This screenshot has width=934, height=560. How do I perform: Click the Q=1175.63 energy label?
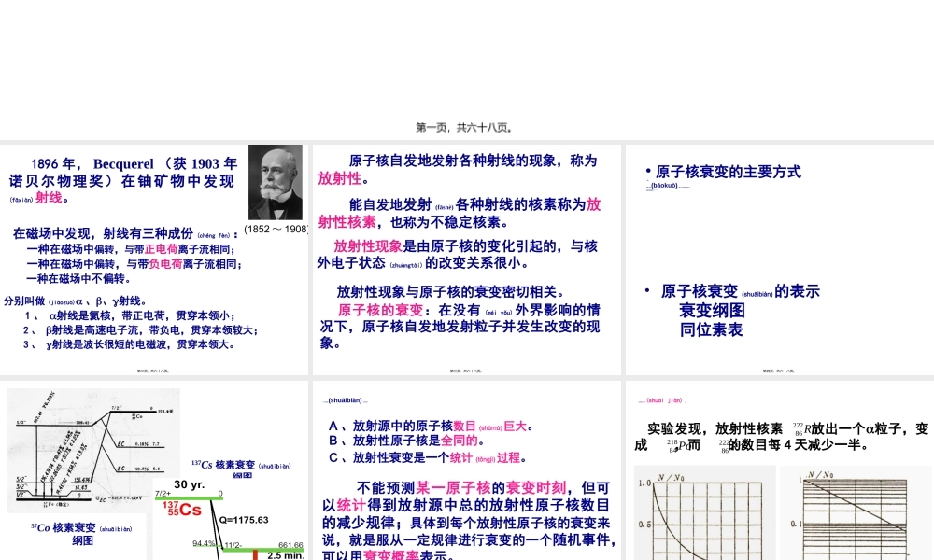coord(245,519)
